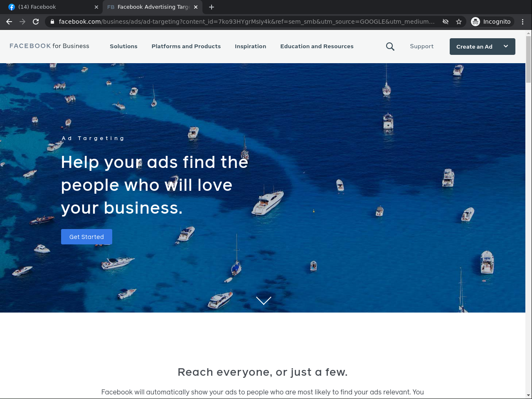Open the Incognito profile indicator

tap(492, 22)
